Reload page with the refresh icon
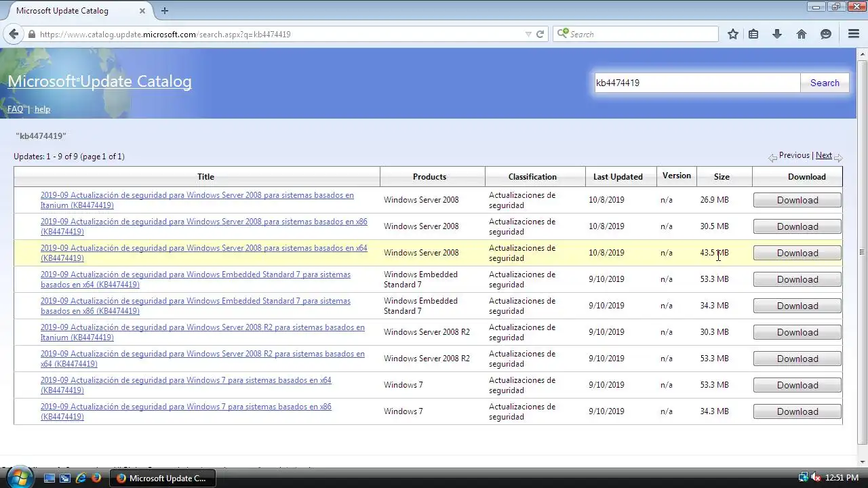868x488 pixels. 540,34
